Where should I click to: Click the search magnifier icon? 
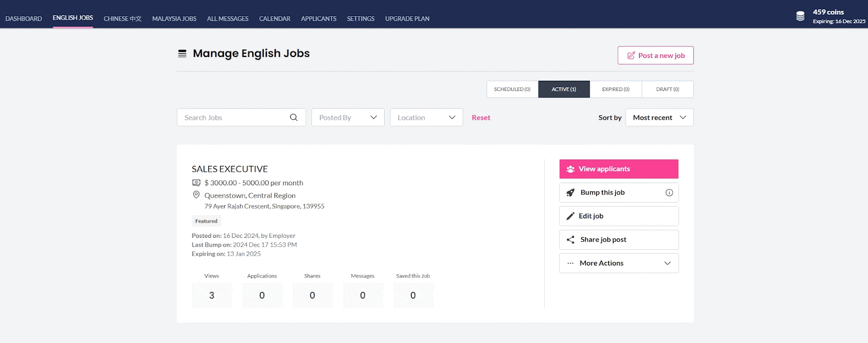tap(293, 118)
